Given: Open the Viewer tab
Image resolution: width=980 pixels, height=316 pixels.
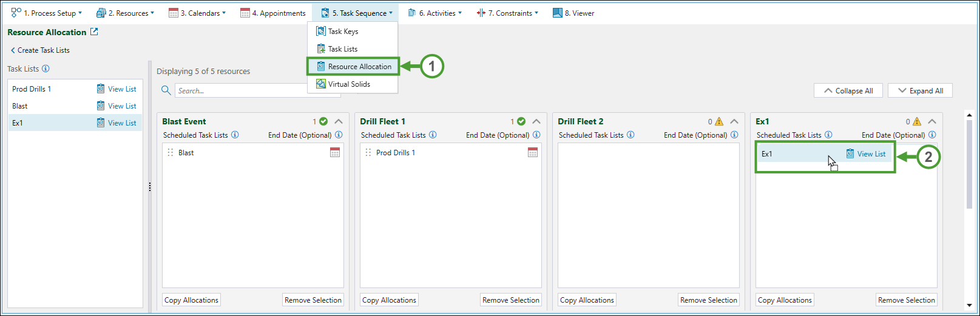Looking at the screenshot, I should pyautogui.click(x=573, y=13).
